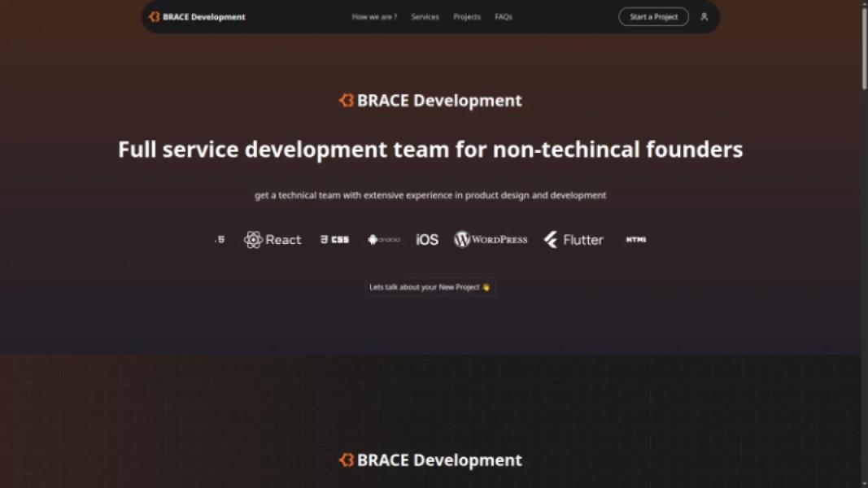Select the iOS logo

click(427, 240)
